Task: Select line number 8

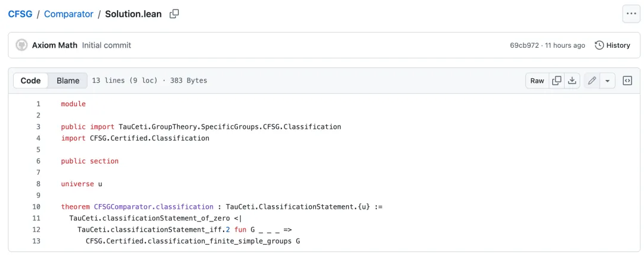Action: coord(39,184)
